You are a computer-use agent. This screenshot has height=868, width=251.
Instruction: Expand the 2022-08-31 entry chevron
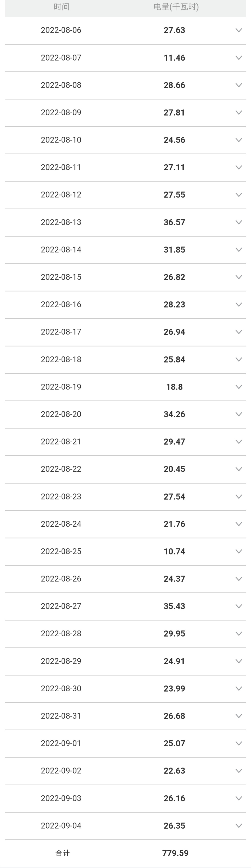coord(238,716)
